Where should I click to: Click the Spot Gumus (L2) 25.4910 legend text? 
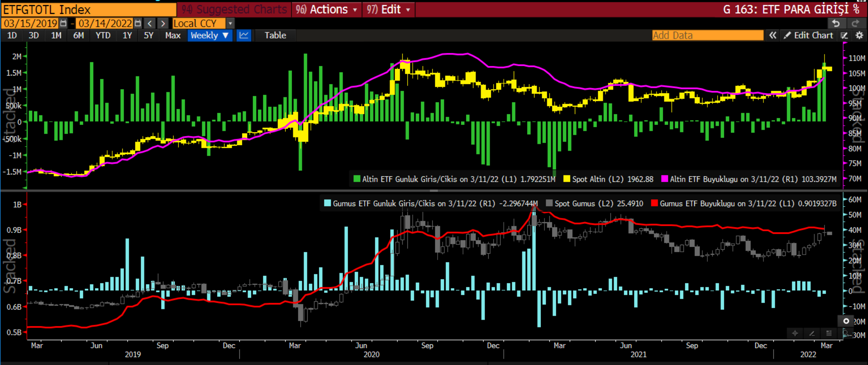pyautogui.click(x=599, y=204)
